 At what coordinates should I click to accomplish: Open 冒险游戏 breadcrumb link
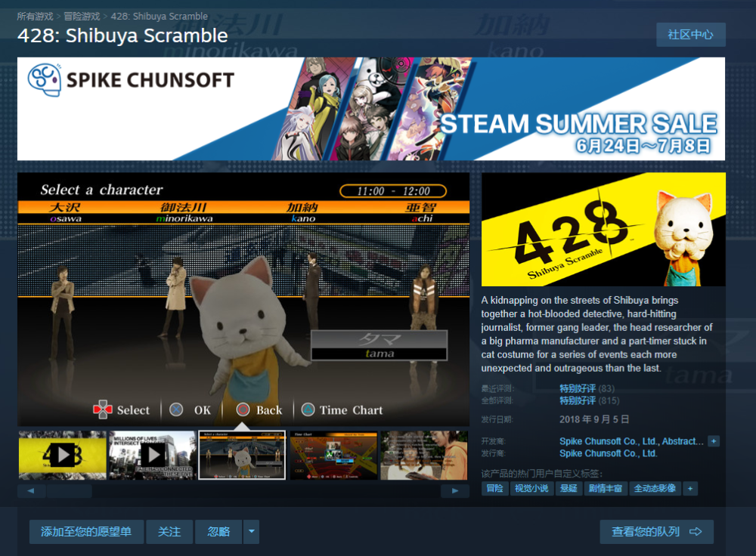(82, 17)
